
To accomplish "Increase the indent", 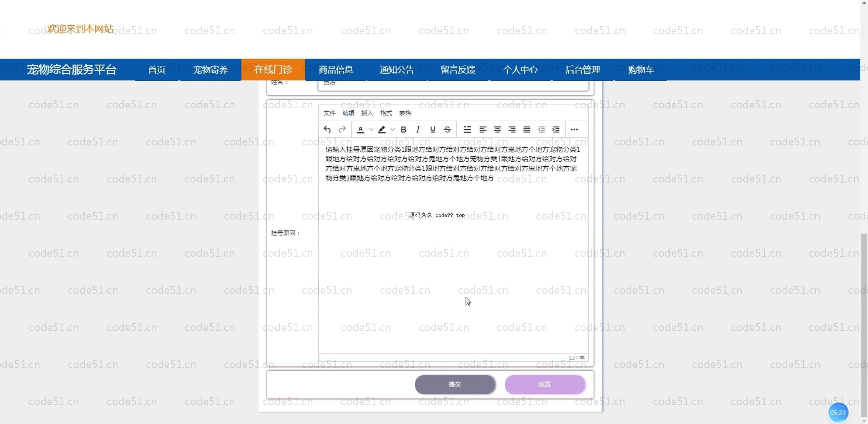I will [x=556, y=130].
